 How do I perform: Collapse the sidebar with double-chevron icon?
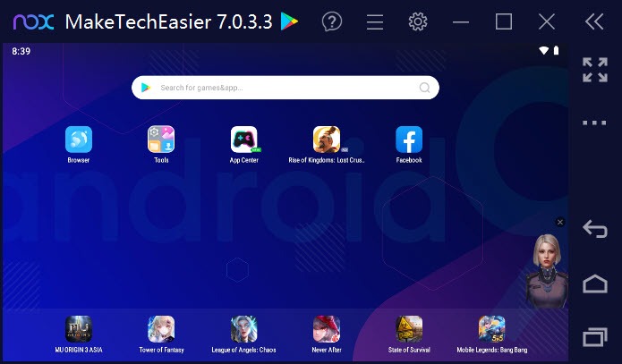tap(594, 21)
